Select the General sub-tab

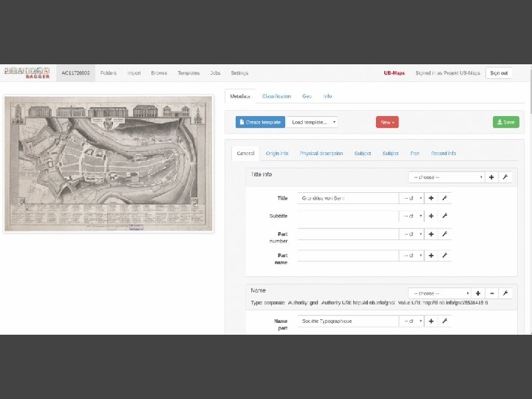pyautogui.click(x=245, y=154)
